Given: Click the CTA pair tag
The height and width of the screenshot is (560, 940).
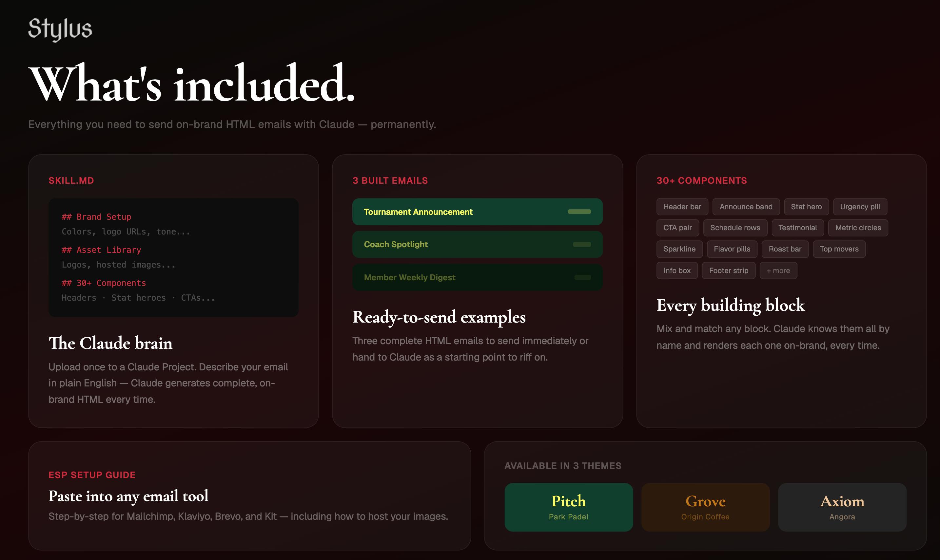Looking at the screenshot, I should click(677, 228).
